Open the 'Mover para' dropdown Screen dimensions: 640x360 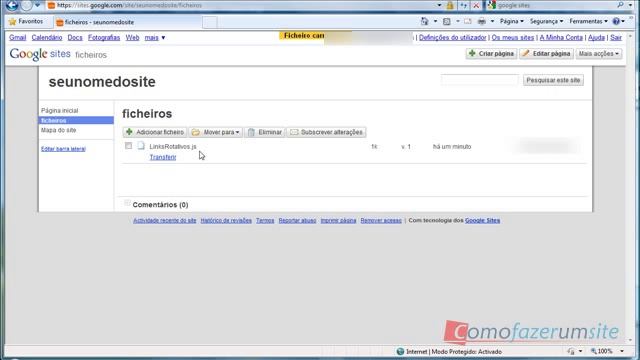click(216, 132)
